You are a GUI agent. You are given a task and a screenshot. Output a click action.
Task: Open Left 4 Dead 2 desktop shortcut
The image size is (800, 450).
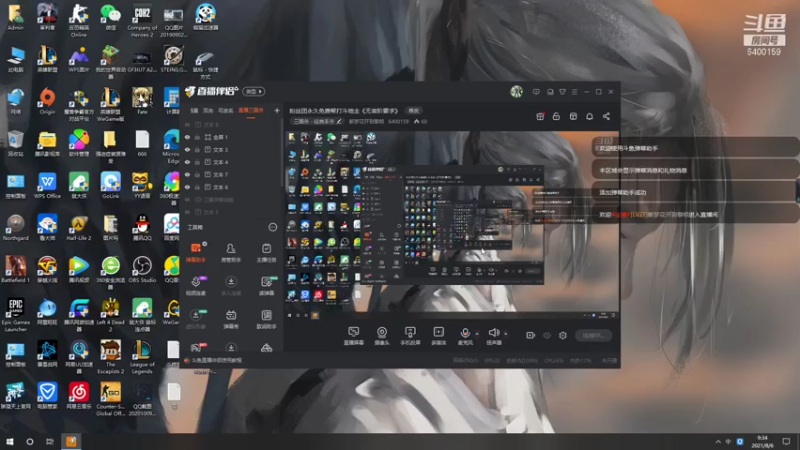pos(110,315)
